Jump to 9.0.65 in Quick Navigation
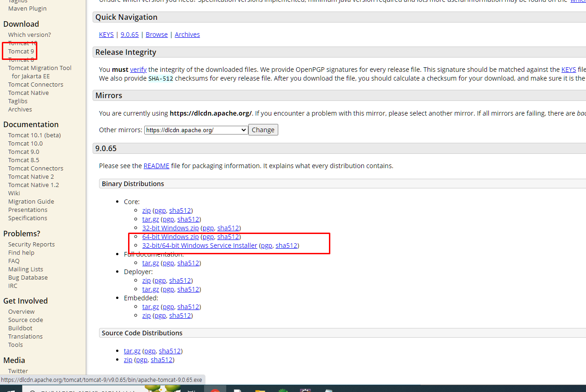 click(x=129, y=35)
